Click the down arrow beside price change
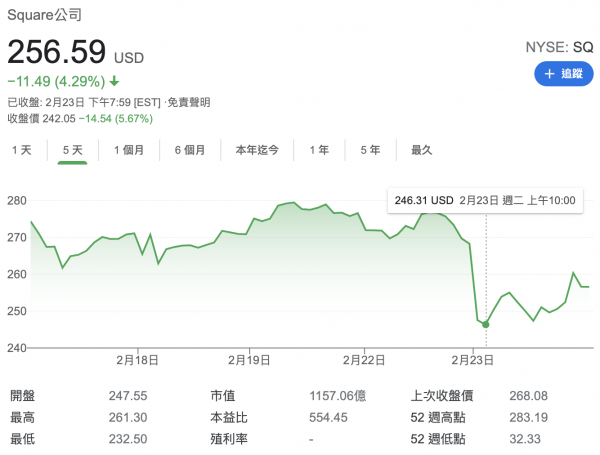This screenshot has width=600, height=455. coord(114,81)
